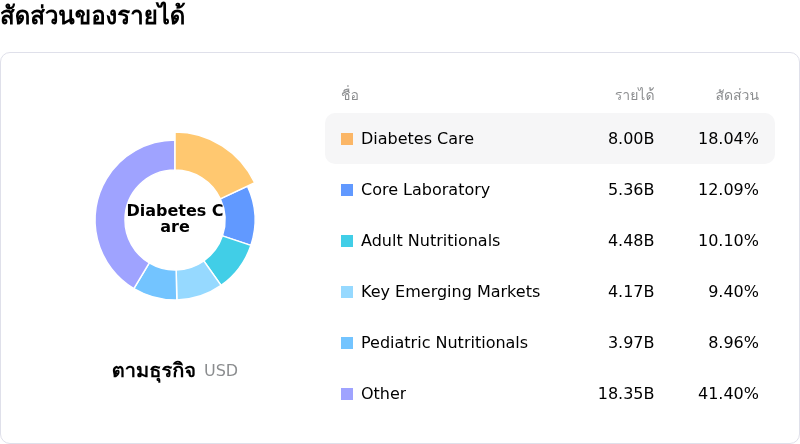Select the Core Laboratory row label
Screen dimensions: 800x444
coord(425,190)
